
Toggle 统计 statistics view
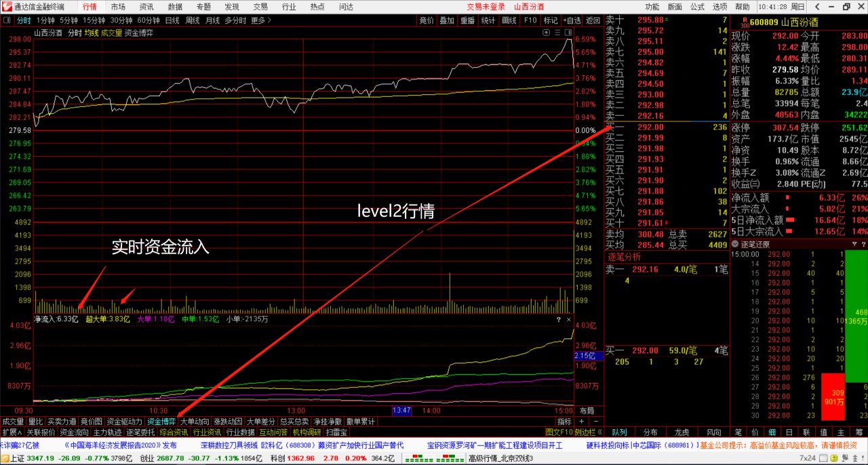pos(488,20)
